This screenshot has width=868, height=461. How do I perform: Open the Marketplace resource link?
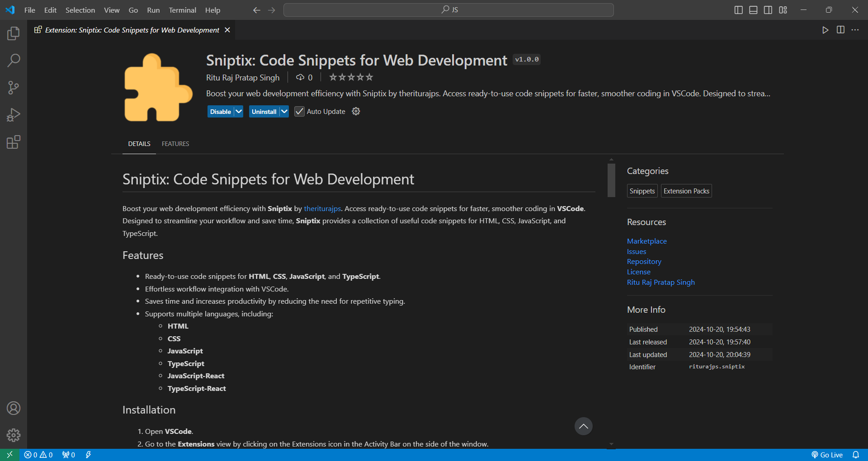pos(646,241)
